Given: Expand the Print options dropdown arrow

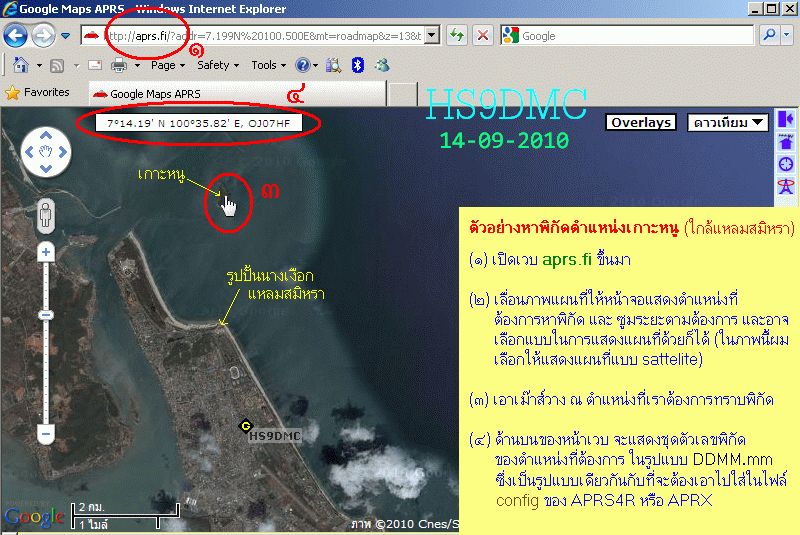Looking at the screenshot, I should click(x=137, y=65).
